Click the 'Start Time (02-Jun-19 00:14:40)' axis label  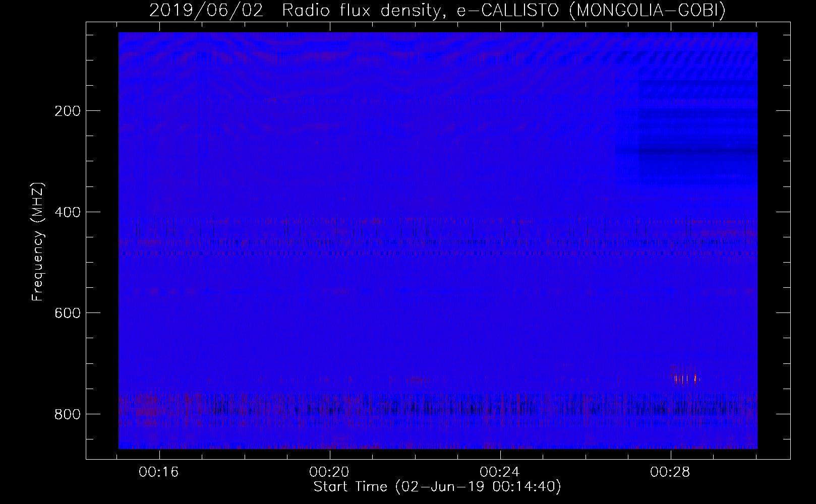437,487
